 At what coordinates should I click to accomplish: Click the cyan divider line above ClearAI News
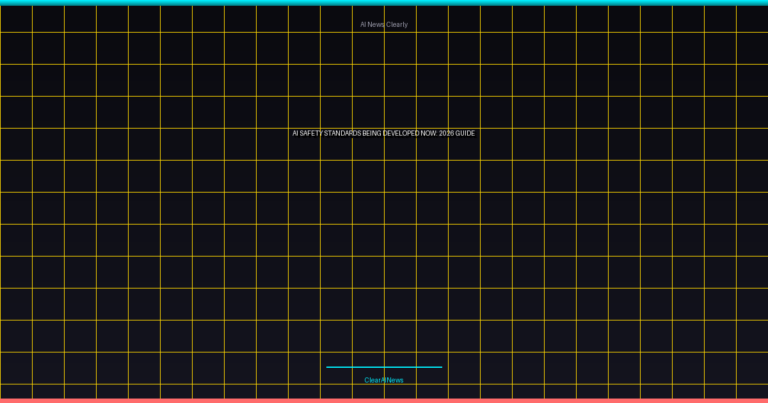(384, 367)
